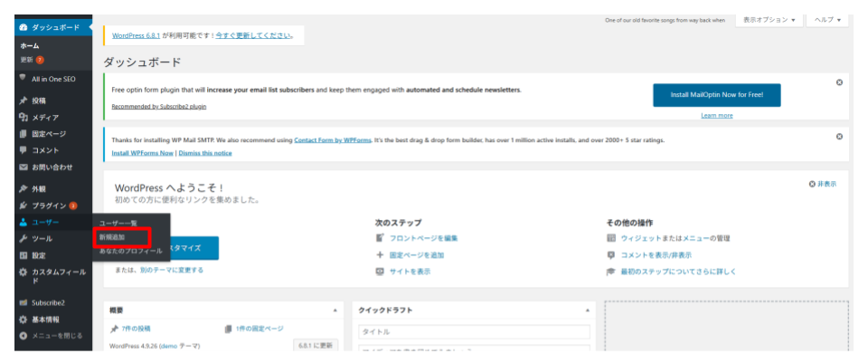Click Recommended by Subscribe2 plugin link

click(x=159, y=107)
